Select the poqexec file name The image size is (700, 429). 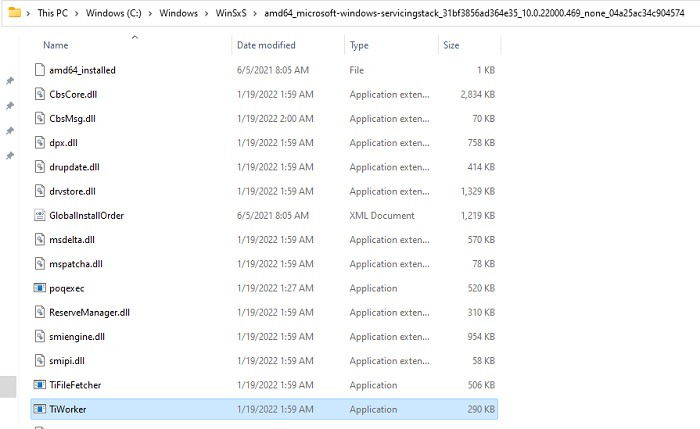(67, 288)
